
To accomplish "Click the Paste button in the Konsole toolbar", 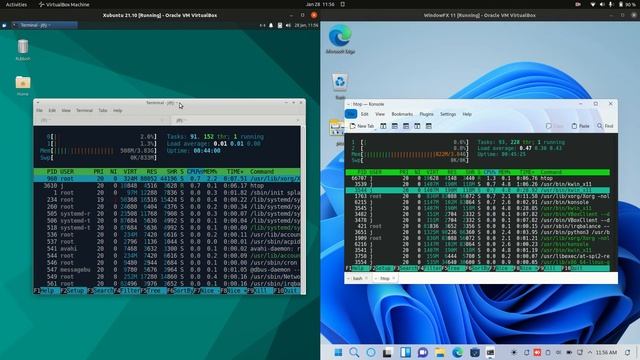I will point(580,126).
